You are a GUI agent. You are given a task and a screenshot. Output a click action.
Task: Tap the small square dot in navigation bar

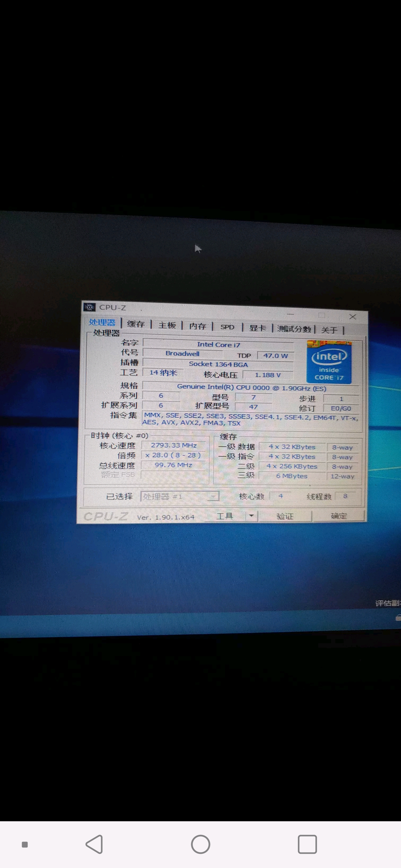(25, 844)
